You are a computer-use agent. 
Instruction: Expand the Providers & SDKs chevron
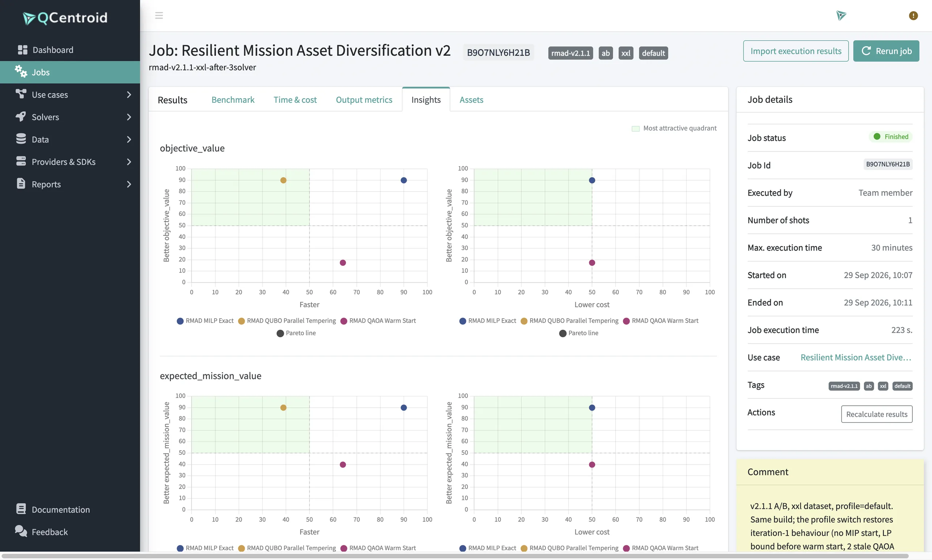coord(129,162)
